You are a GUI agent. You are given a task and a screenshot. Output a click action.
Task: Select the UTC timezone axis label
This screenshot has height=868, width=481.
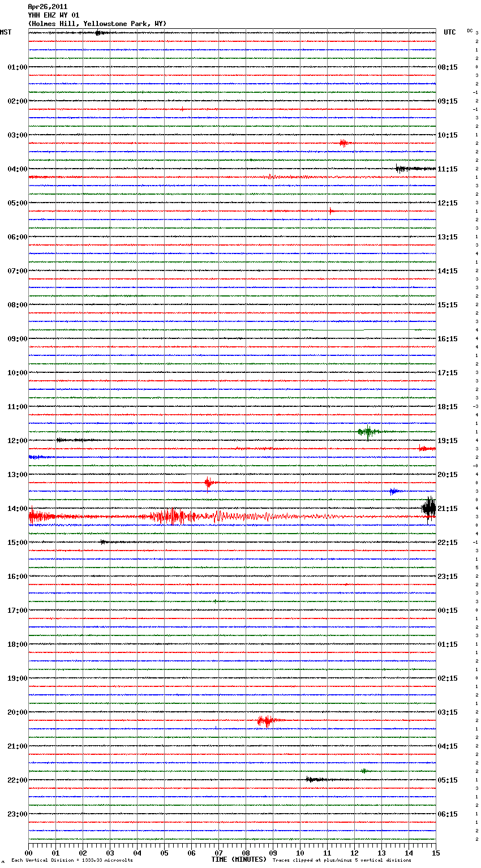click(x=449, y=32)
